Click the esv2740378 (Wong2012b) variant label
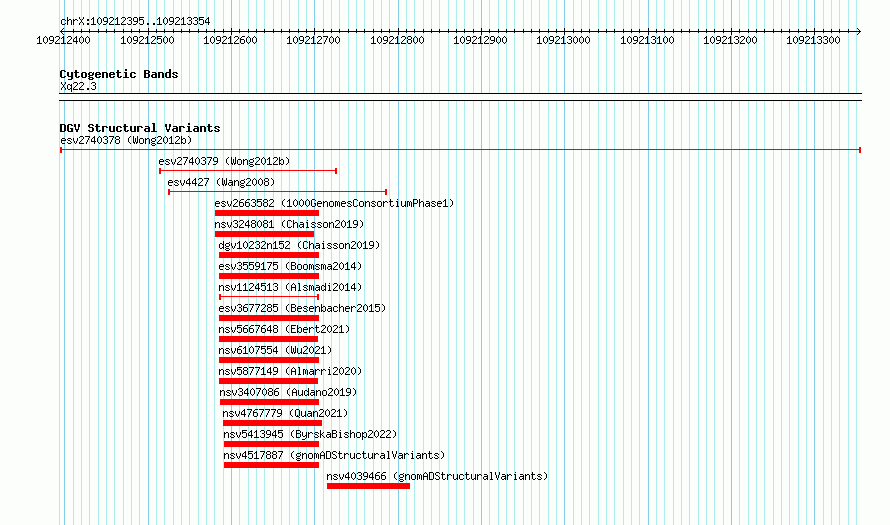Image resolution: width=890 pixels, height=525 pixels. coord(126,140)
